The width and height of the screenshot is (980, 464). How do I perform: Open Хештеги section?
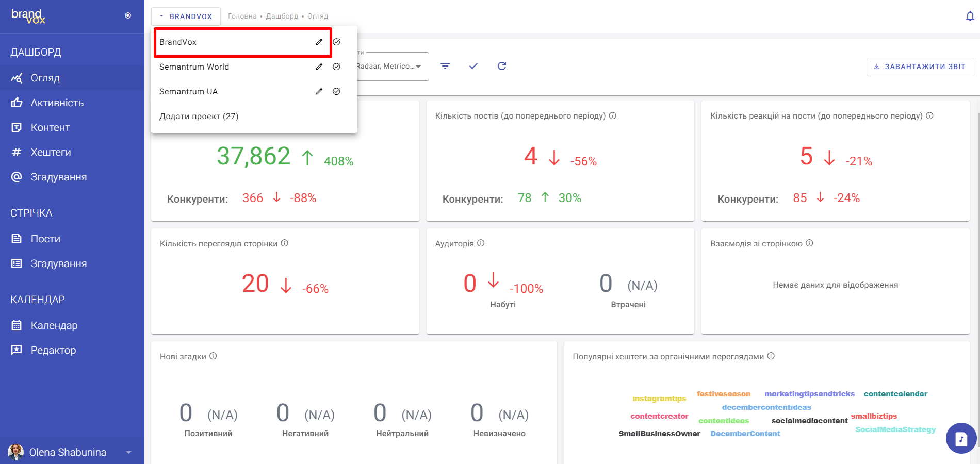click(x=72, y=152)
